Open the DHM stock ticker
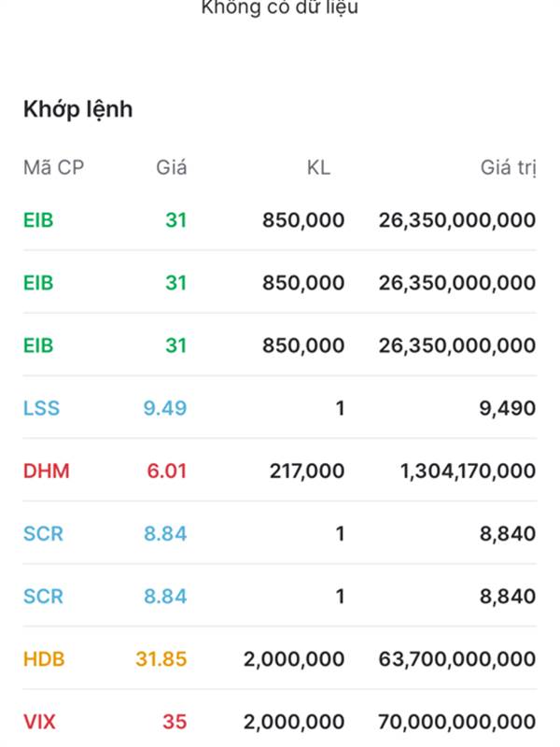The width and height of the screenshot is (560, 747). (47, 472)
